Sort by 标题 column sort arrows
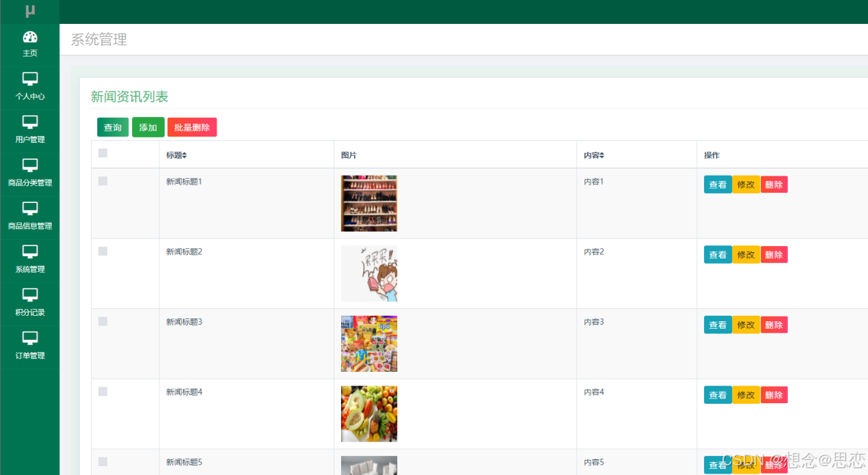This screenshot has height=475, width=868. pyautogui.click(x=185, y=156)
